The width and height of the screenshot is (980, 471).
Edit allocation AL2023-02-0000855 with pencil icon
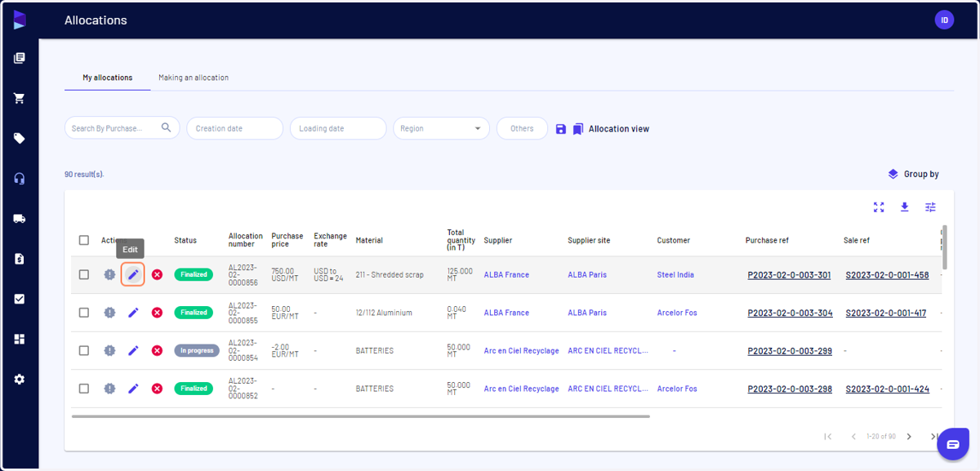pos(133,313)
